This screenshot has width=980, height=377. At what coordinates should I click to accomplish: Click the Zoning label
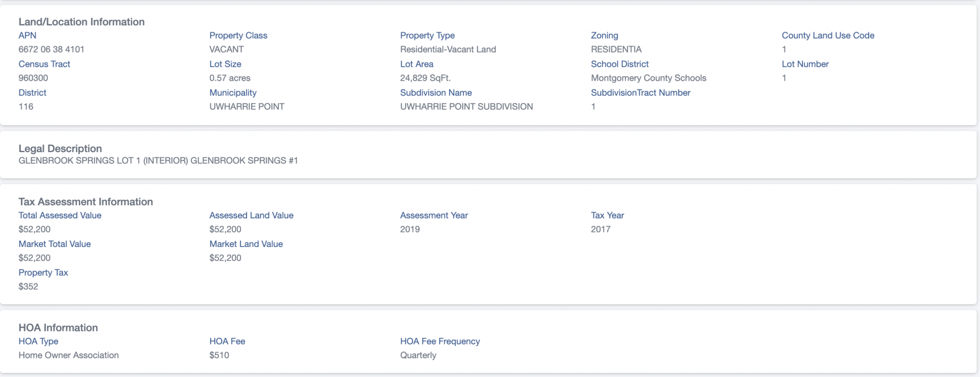(604, 36)
